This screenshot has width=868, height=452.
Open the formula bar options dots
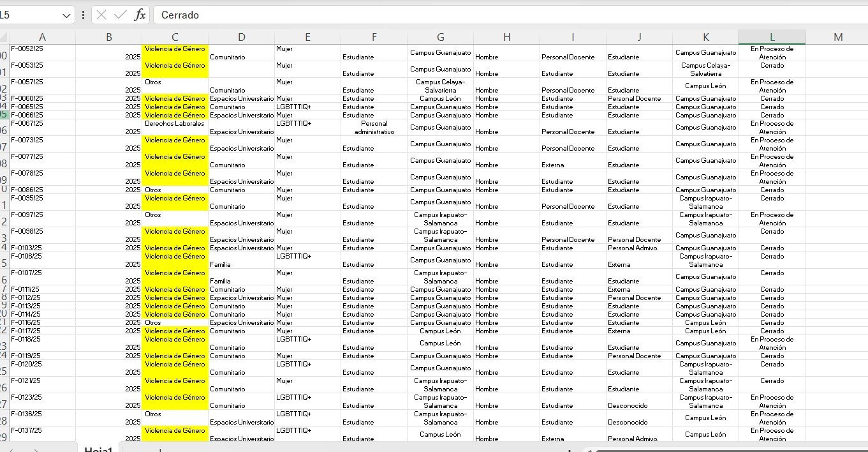coord(84,15)
